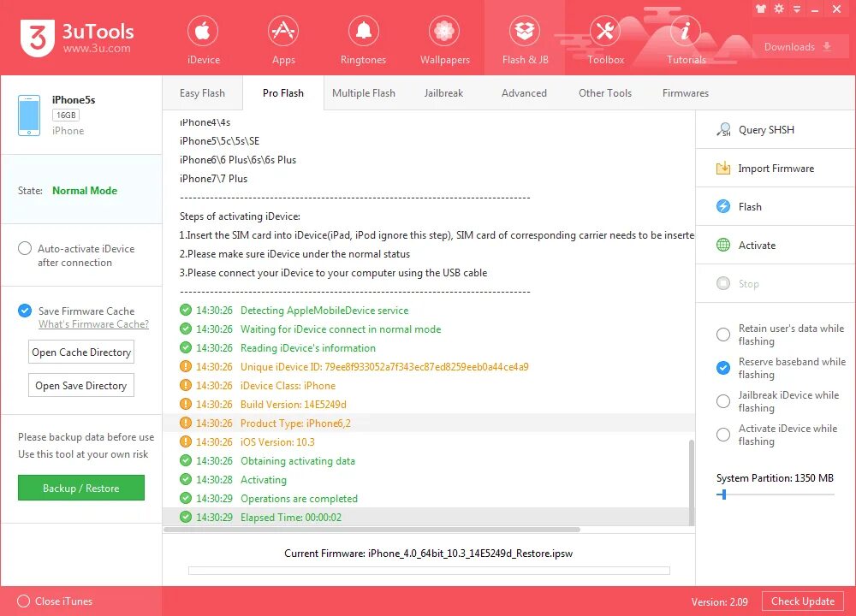
Task: Click the Current Firmware file name text
Action: [x=470, y=554]
